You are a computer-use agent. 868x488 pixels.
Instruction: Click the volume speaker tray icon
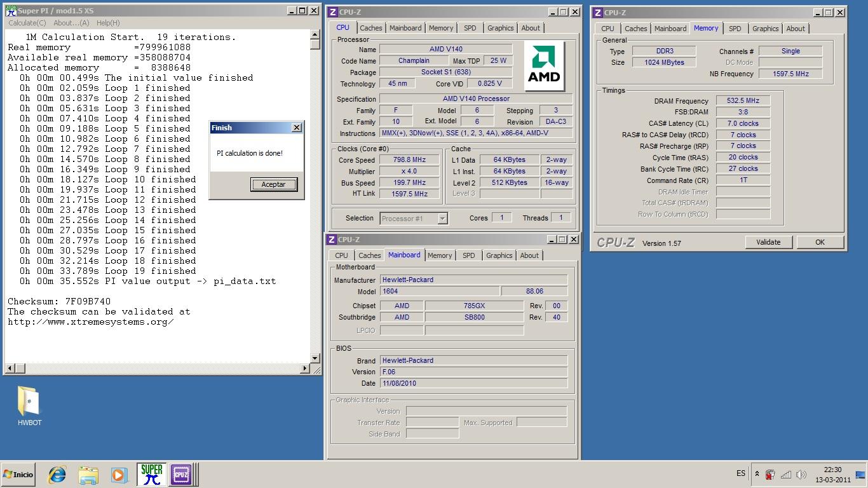click(x=801, y=475)
